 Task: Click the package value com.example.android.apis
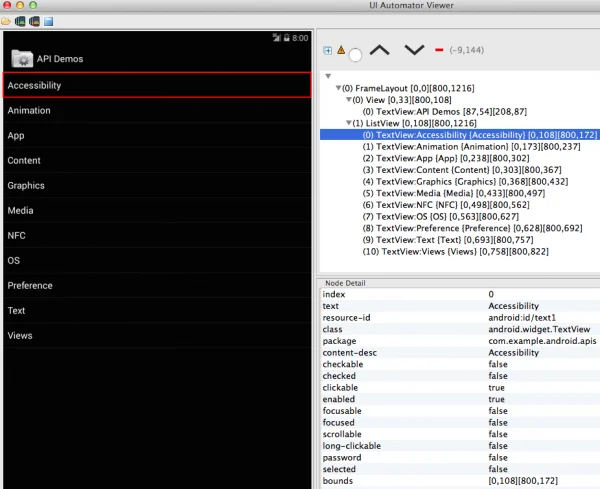[542, 341]
